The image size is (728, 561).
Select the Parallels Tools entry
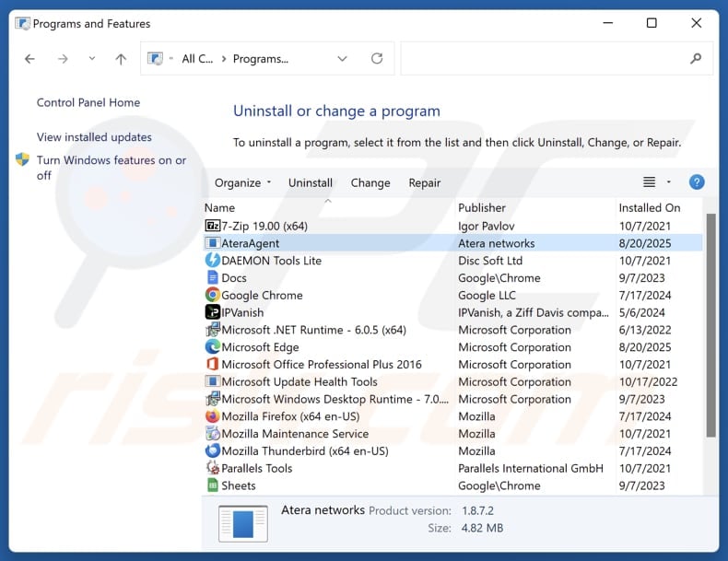[x=452, y=468]
